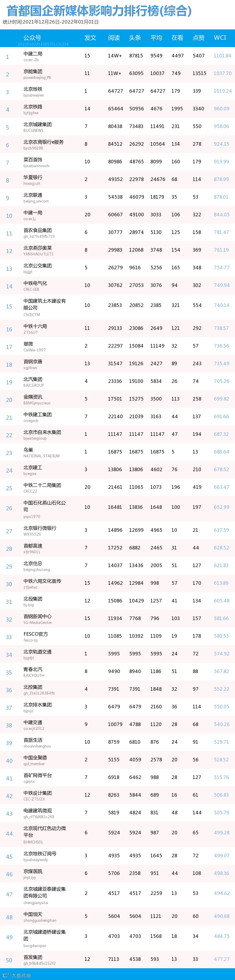This screenshot has height=980, width=235.
Task: Click account ID BHMCHSDL
Action: (x=33, y=842)
